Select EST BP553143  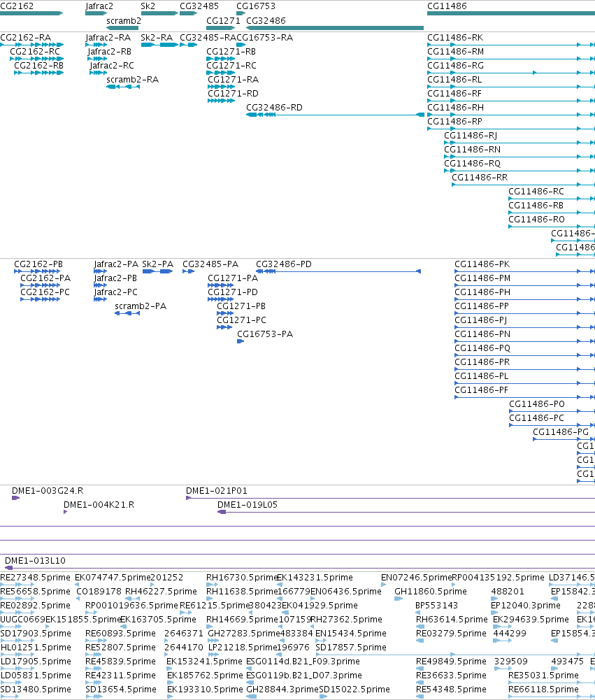tap(436, 606)
